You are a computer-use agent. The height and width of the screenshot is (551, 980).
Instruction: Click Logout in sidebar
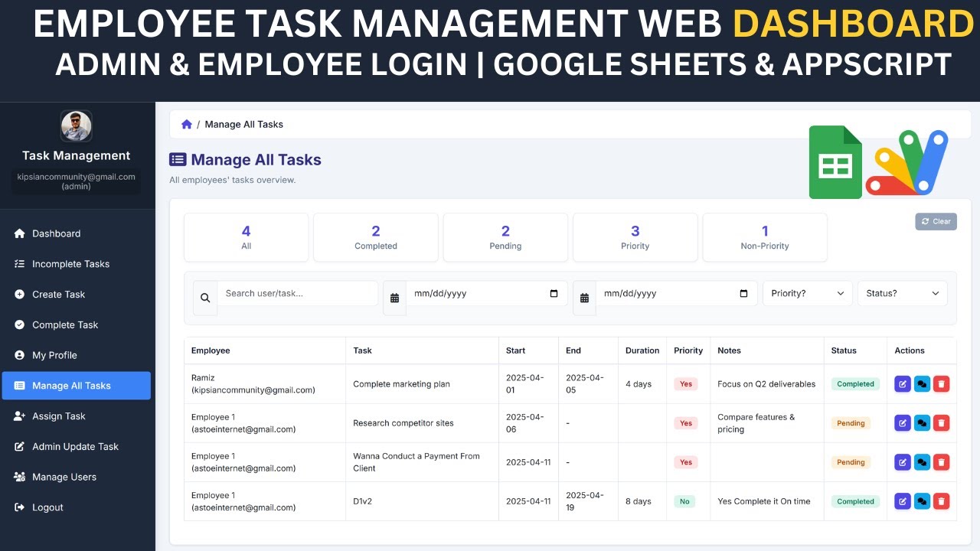tap(77, 507)
